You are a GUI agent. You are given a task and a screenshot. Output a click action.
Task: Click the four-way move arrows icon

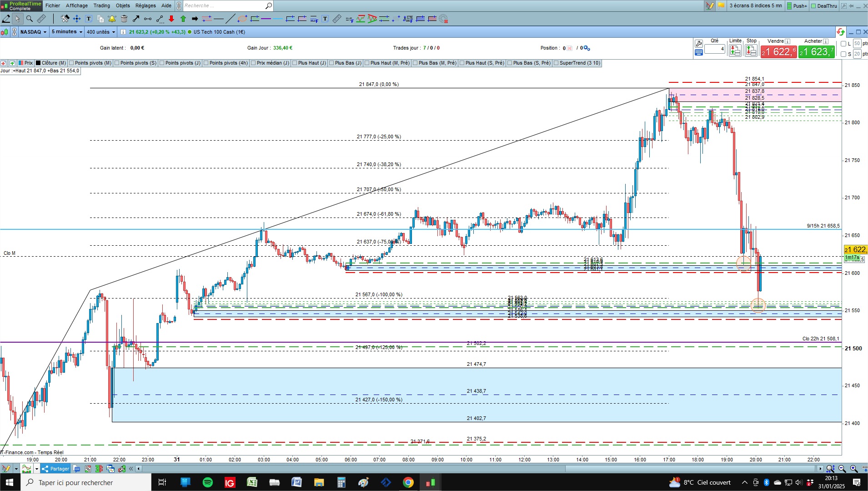(77, 19)
